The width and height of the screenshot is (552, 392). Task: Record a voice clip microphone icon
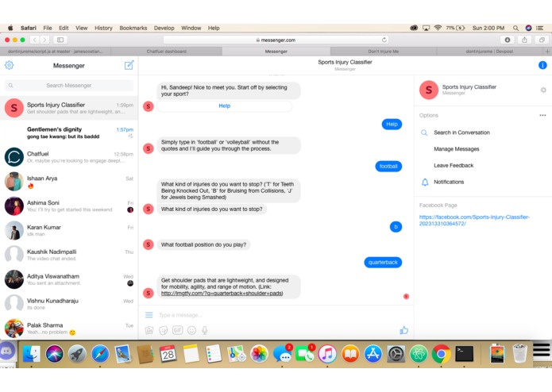(x=205, y=330)
